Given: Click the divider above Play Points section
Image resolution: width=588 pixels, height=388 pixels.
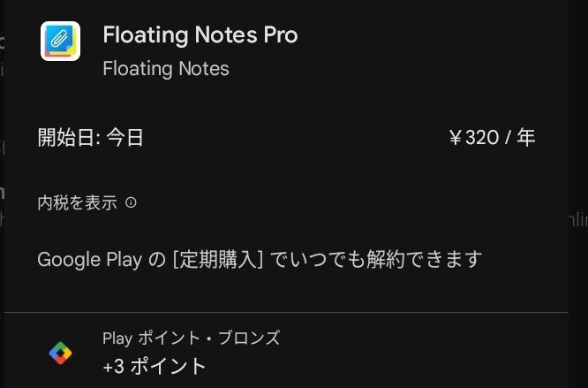Looking at the screenshot, I should (287, 312).
